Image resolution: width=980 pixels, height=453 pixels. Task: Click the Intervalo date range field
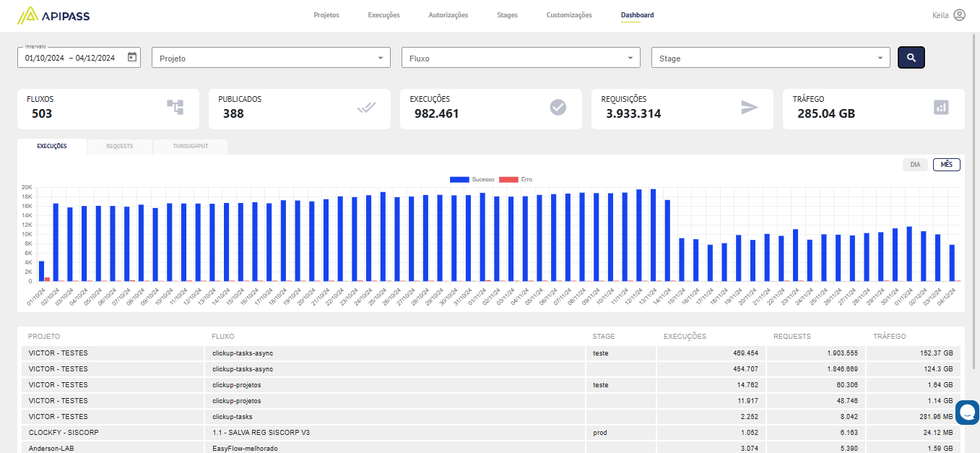click(x=71, y=58)
